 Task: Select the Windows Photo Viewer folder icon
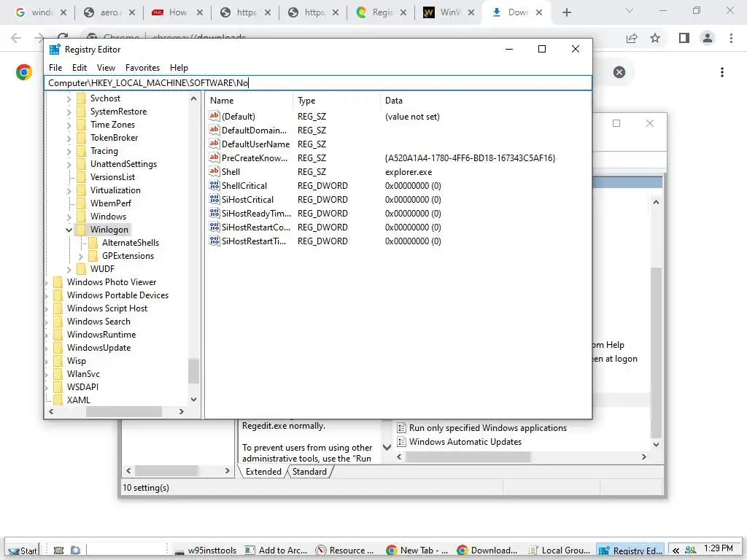coord(58,282)
